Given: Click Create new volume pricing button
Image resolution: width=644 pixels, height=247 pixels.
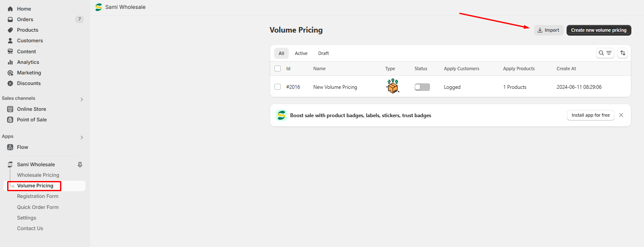Looking at the screenshot, I should pyautogui.click(x=598, y=30).
